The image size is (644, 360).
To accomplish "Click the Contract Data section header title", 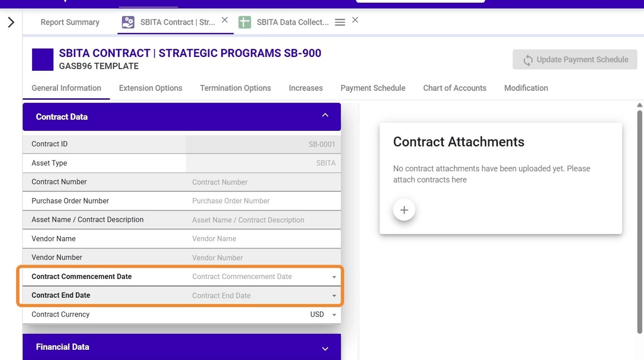I will tap(62, 116).
